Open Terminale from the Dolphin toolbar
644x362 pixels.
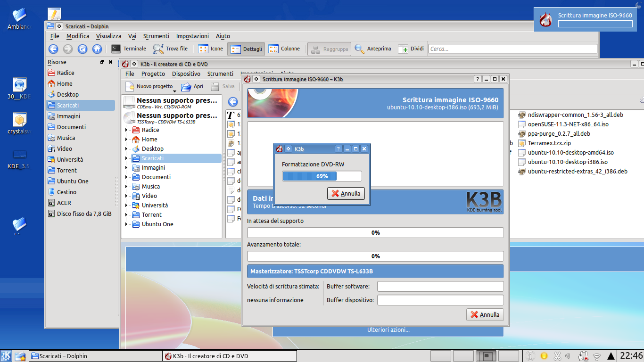pos(129,49)
